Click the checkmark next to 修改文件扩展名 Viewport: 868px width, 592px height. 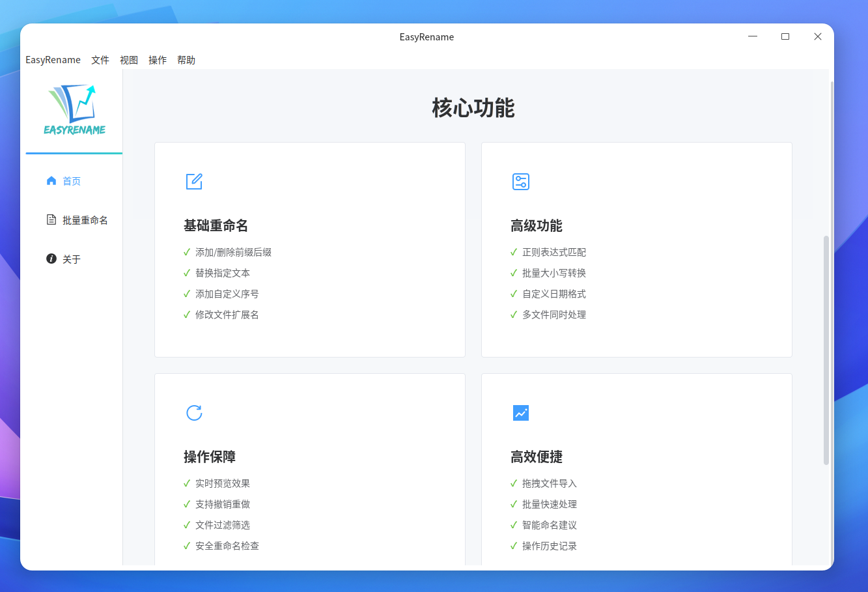tap(187, 315)
